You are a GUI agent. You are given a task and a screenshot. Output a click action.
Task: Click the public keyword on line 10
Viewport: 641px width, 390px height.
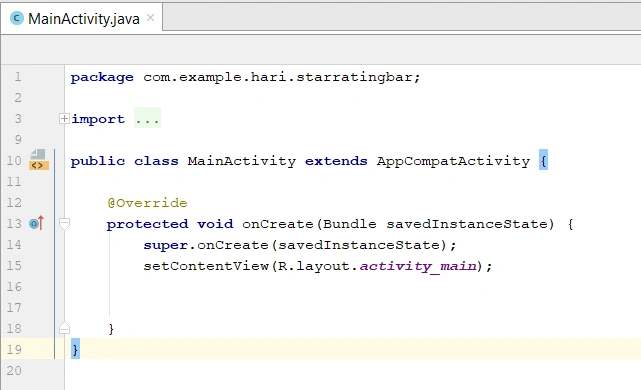98,161
